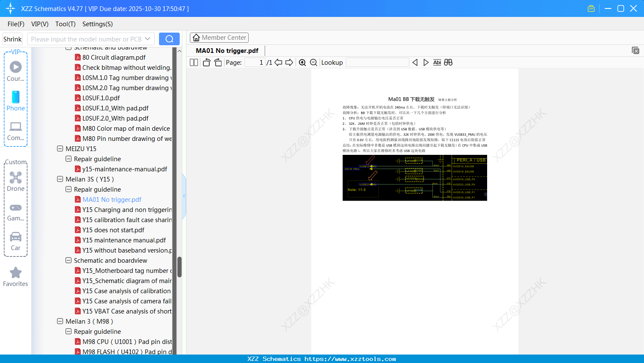Collapse Repair guideline under Meilan 3S
644x363 pixels.
pyautogui.click(x=69, y=189)
